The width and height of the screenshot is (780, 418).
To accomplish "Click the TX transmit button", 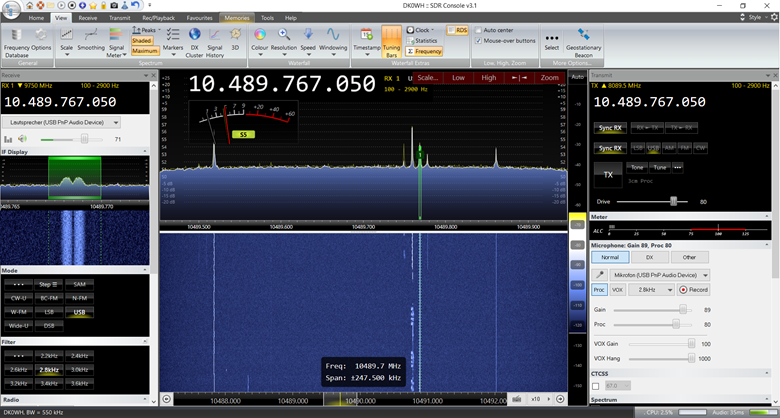I will (608, 175).
